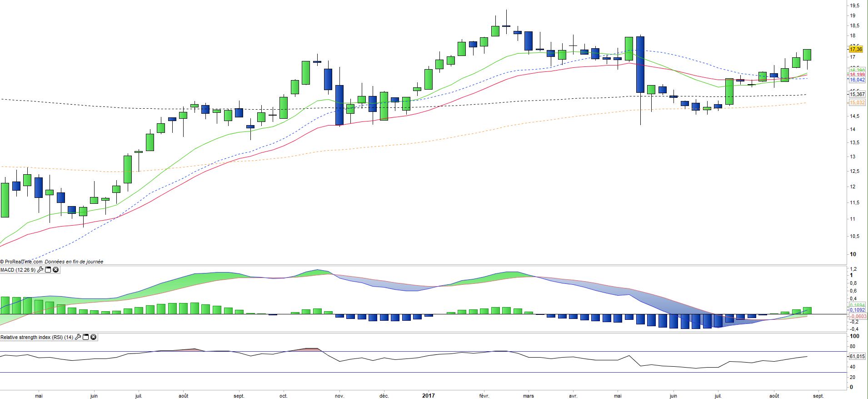
Task: Click the MACD (12 26 9) label
Action: 18,270
